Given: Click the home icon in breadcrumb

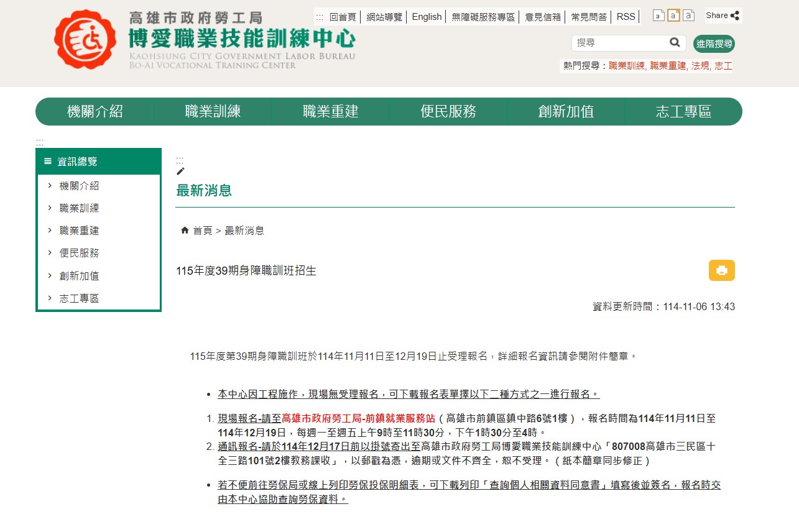Looking at the screenshot, I should (x=185, y=231).
